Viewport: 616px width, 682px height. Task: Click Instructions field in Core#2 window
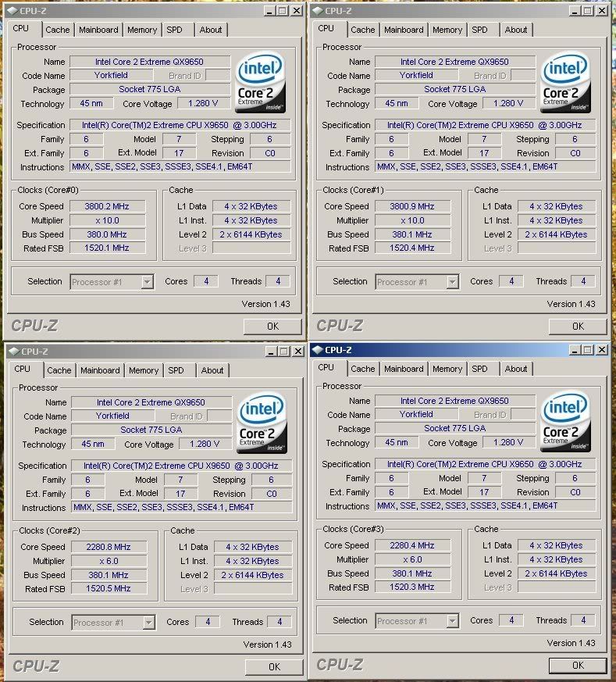pyautogui.click(x=182, y=507)
